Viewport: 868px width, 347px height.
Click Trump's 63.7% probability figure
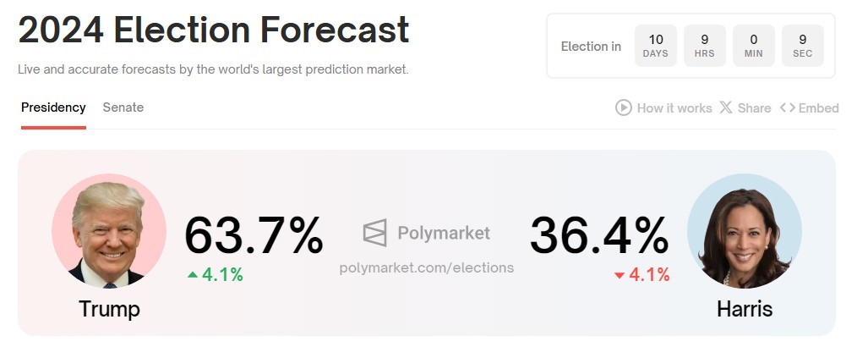254,235
